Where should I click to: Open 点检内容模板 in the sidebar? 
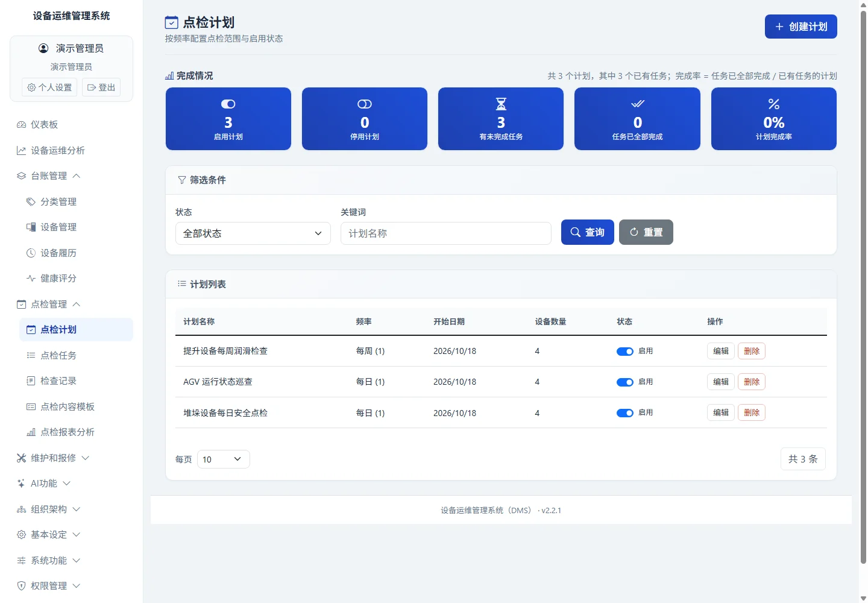tap(77, 407)
